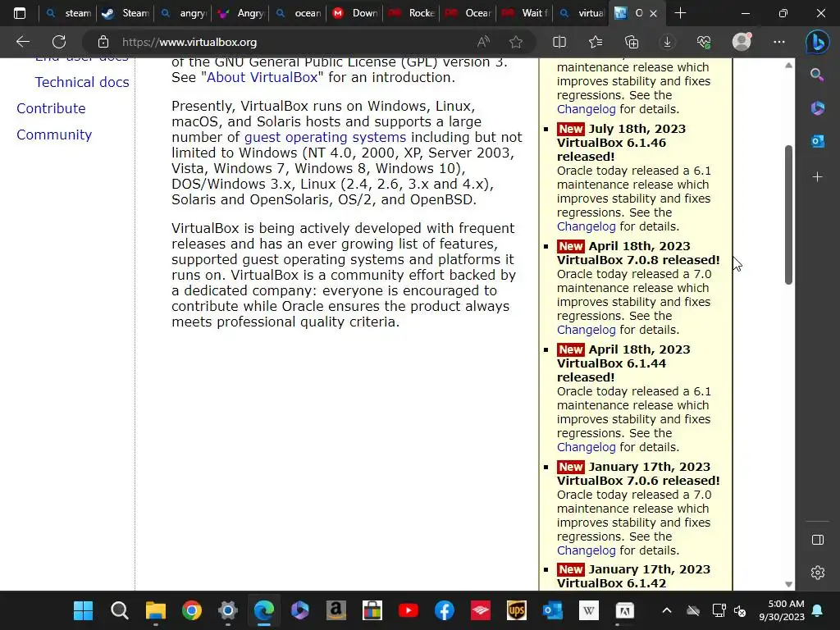Viewport: 840px width, 630px height.
Task: Click the page vertical scrollbar thumb
Action: pos(788,214)
